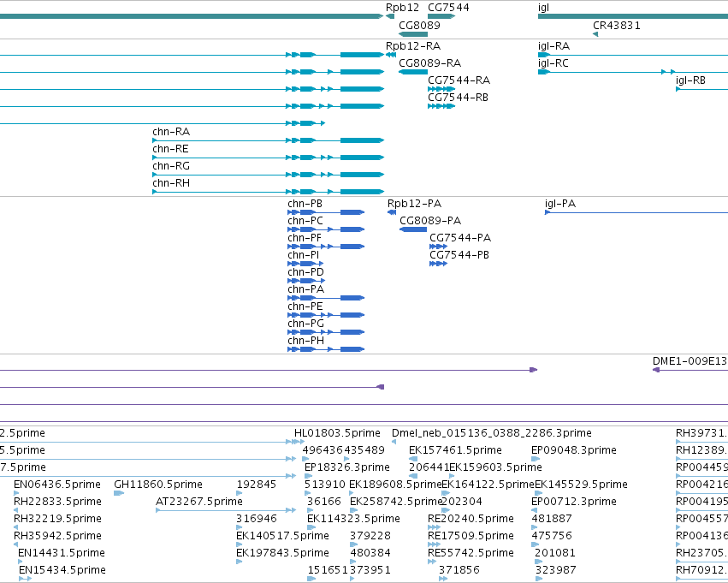
Task: Select the chn-RA transcript label
Action: 171,132
